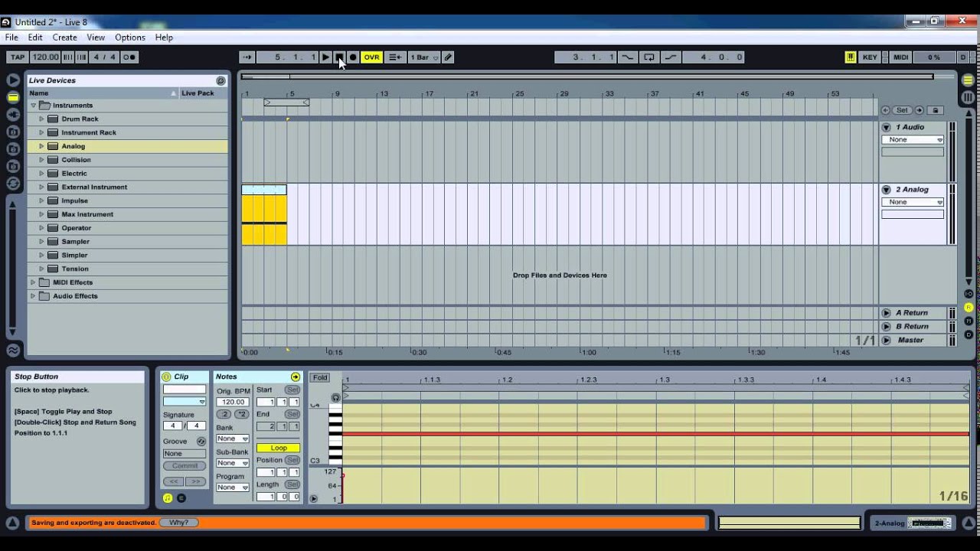Image resolution: width=980 pixels, height=551 pixels.
Task: Click the Notes box arrow icon
Action: coord(296,377)
